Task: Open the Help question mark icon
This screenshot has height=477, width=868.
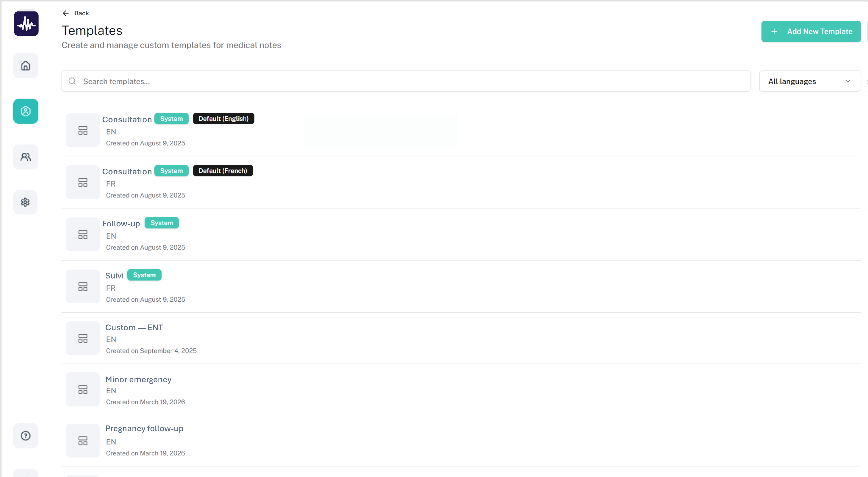Action: [x=26, y=436]
